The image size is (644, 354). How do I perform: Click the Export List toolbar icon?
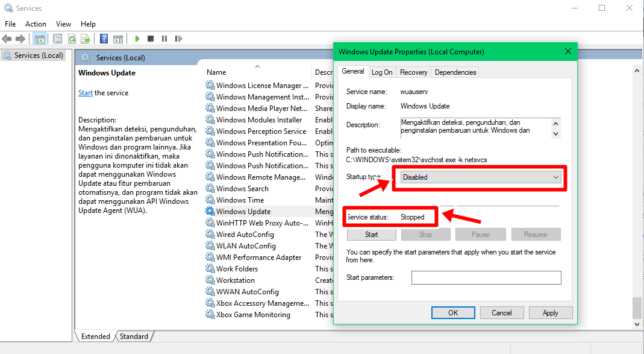(x=86, y=39)
